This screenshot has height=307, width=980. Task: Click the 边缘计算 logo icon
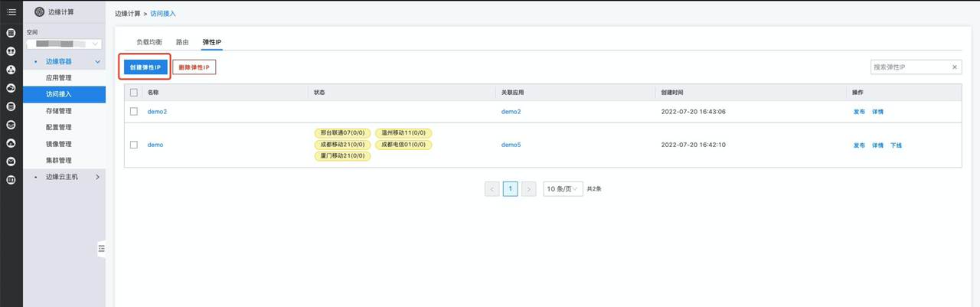tap(40, 11)
